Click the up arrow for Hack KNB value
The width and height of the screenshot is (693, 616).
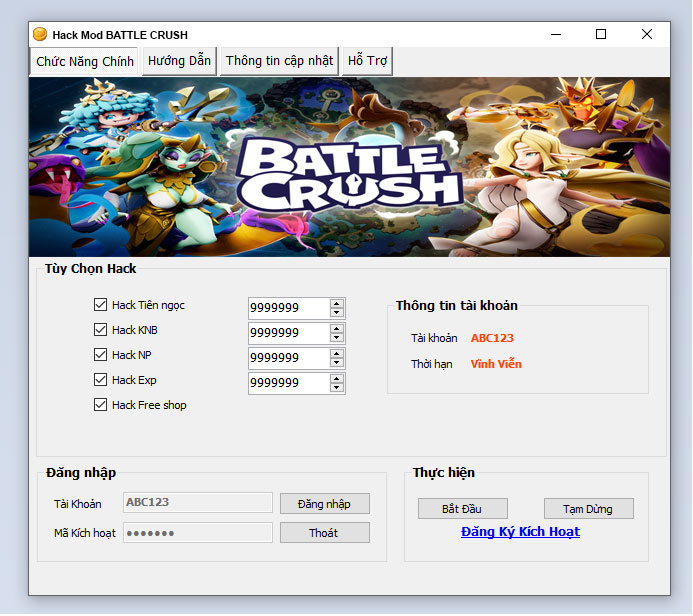pos(337,329)
